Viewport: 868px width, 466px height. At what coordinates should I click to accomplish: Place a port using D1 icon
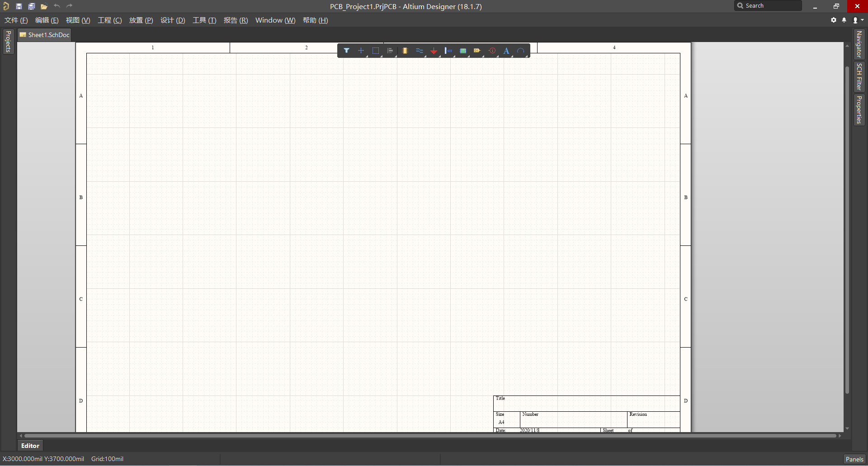(477, 51)
